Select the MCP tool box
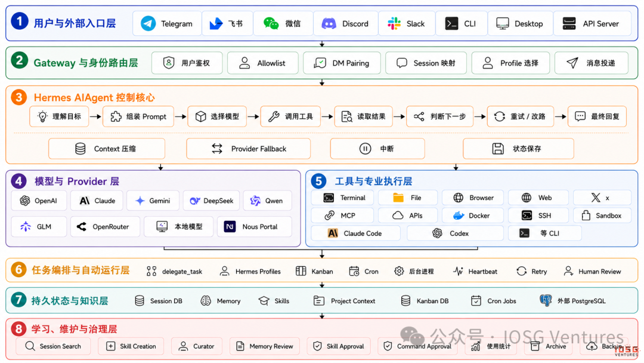This screenshot has width=644, height=363. (x=342, y=216)
